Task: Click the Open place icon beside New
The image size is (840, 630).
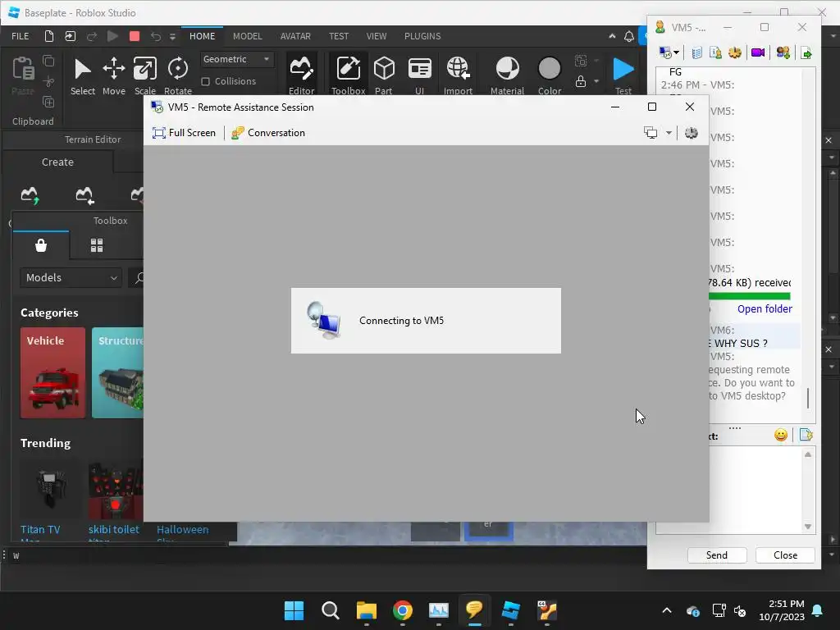Action: pyautogui.click(x=71, y=36)
